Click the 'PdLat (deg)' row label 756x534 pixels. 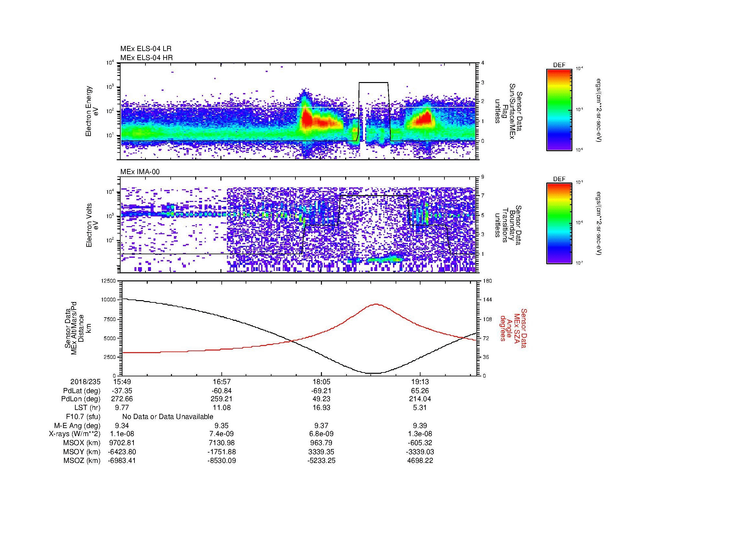pyautogui.click(x=82, y=391)
